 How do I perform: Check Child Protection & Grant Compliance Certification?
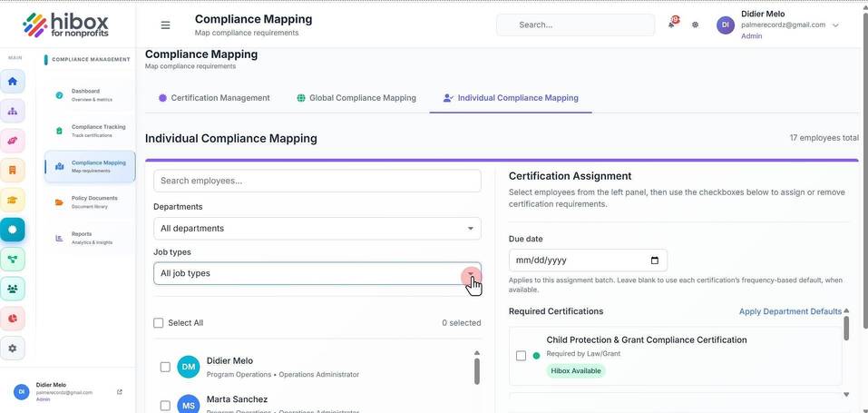click(521, 355)
